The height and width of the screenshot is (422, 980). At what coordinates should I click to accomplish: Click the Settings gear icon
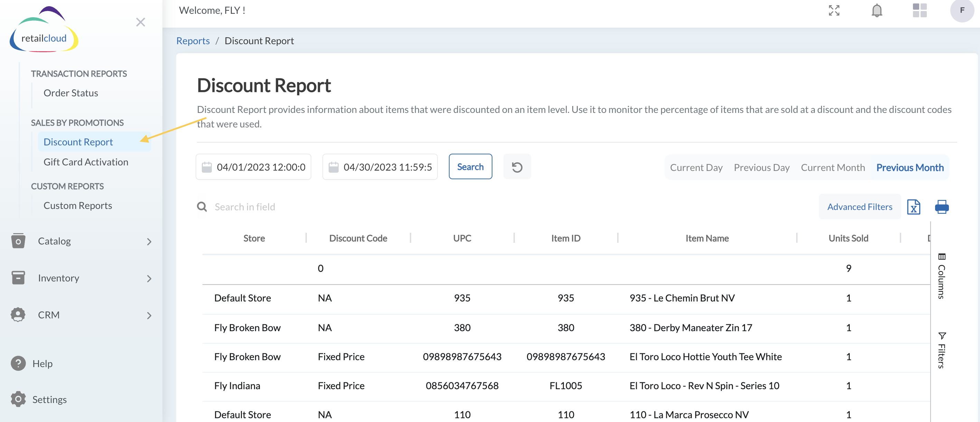[18, 399]
